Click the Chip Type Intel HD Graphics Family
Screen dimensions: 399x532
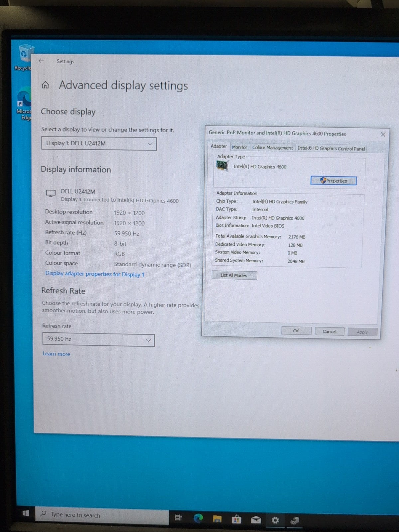280,202
